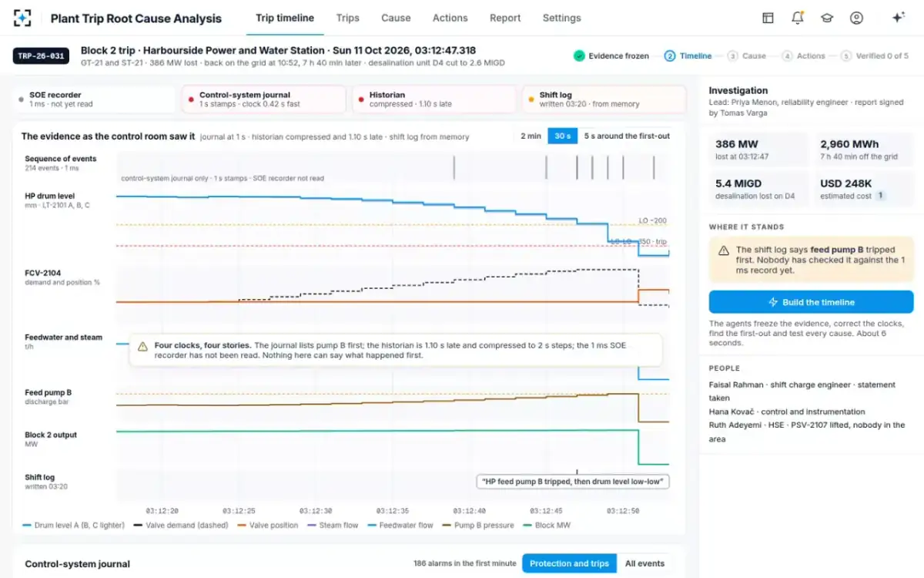The image size is (924, 578).
Task: Open the user profile icon
Action: click(x=856, y=18)
